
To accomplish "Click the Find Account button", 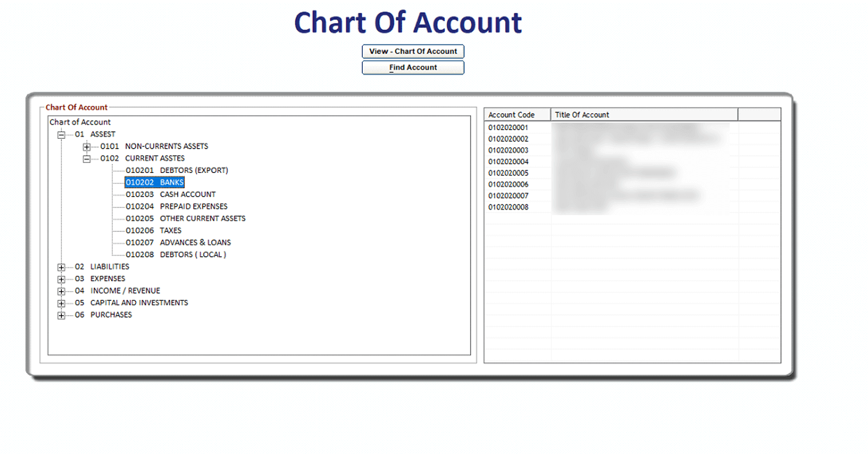I will (x=413, y=68).
